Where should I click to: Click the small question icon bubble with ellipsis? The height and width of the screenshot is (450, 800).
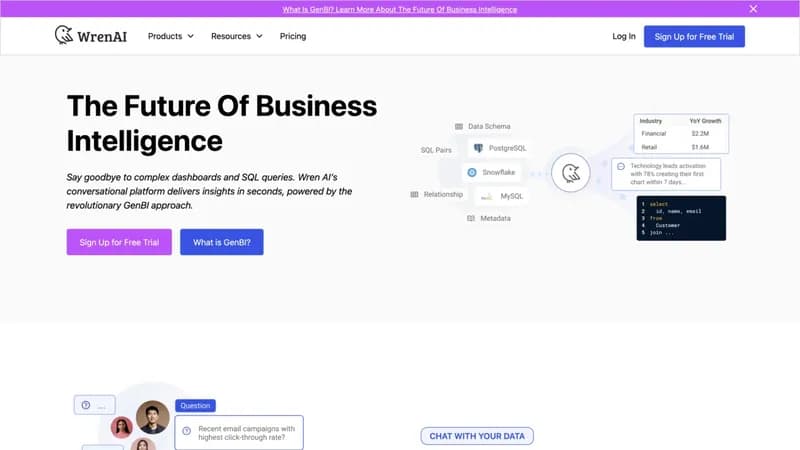pyautogui.click(x=94, y=405)
